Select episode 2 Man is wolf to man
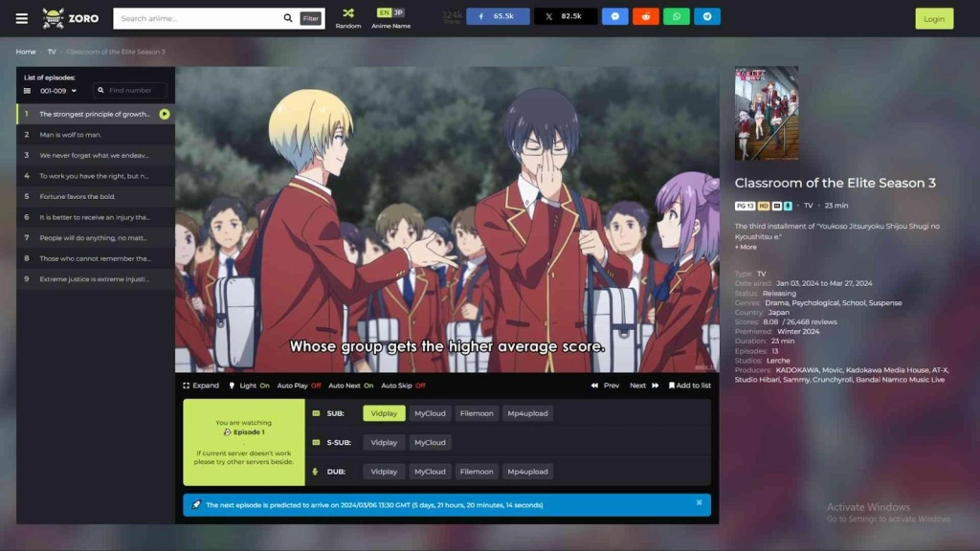 point(96,135)
